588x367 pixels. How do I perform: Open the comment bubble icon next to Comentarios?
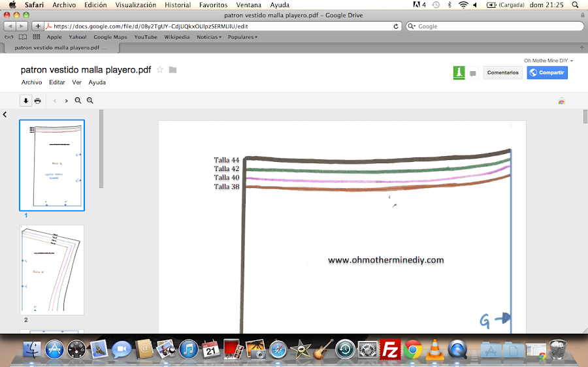tap(473, 74)
